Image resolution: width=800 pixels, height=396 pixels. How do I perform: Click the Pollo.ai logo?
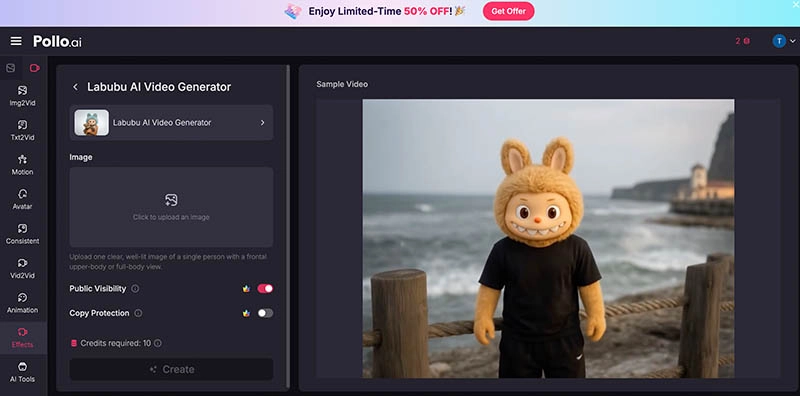57,41
